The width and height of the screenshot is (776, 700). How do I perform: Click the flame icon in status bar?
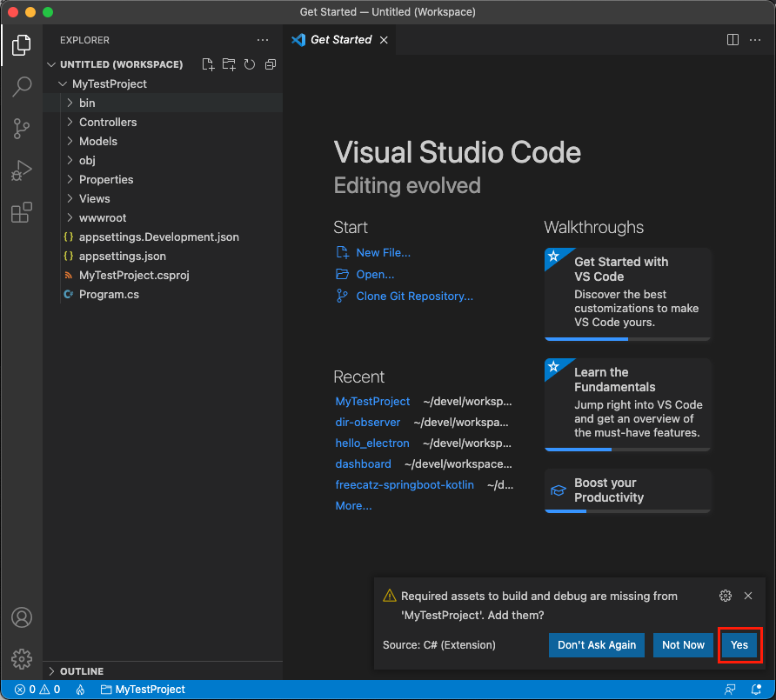[80, 690]
